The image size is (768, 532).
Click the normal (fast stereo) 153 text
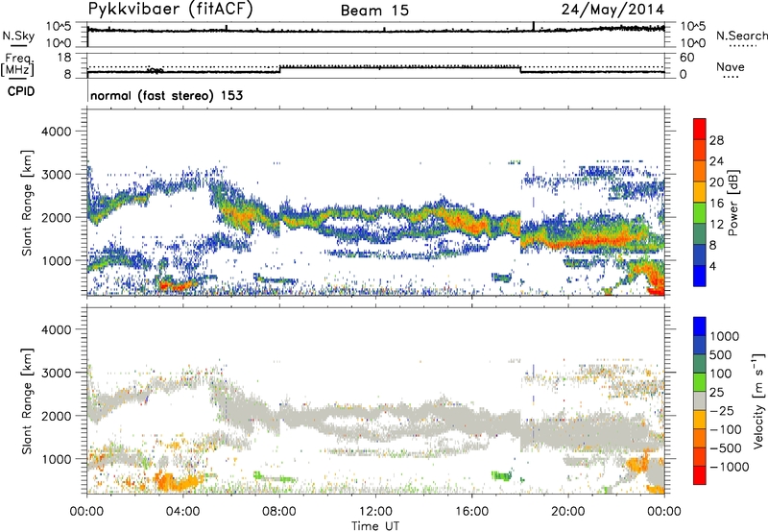click(x=166, y=95)
